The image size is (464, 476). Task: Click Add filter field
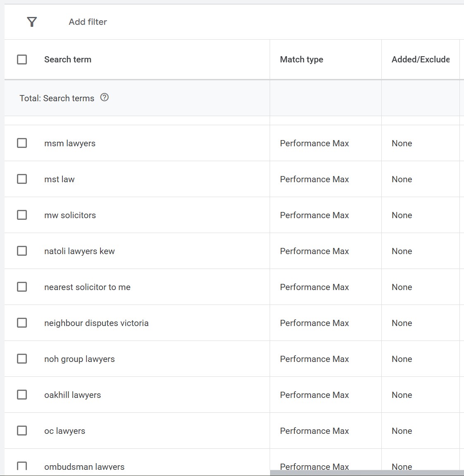[x=88, y=22]
